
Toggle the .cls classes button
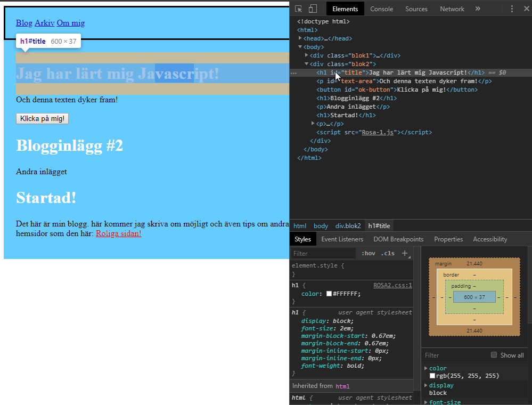pyautogui.click(x=388, y=253)
